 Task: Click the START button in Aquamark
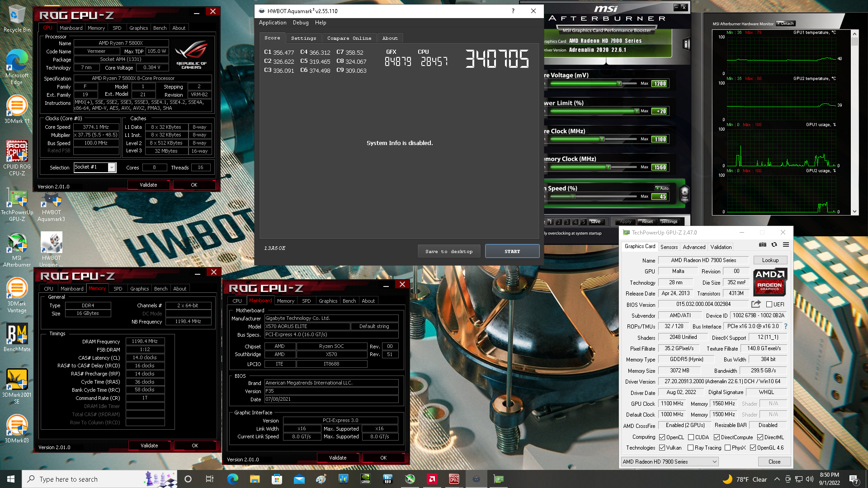[512, 251]
